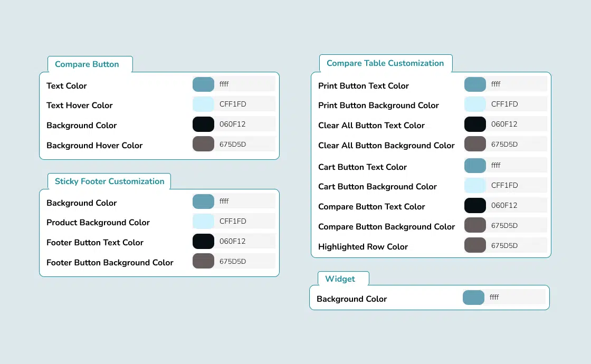Viewport: 591px width, 364px height.
Task: Select the Compare Button section tab
Action: (x=87, y=64)
